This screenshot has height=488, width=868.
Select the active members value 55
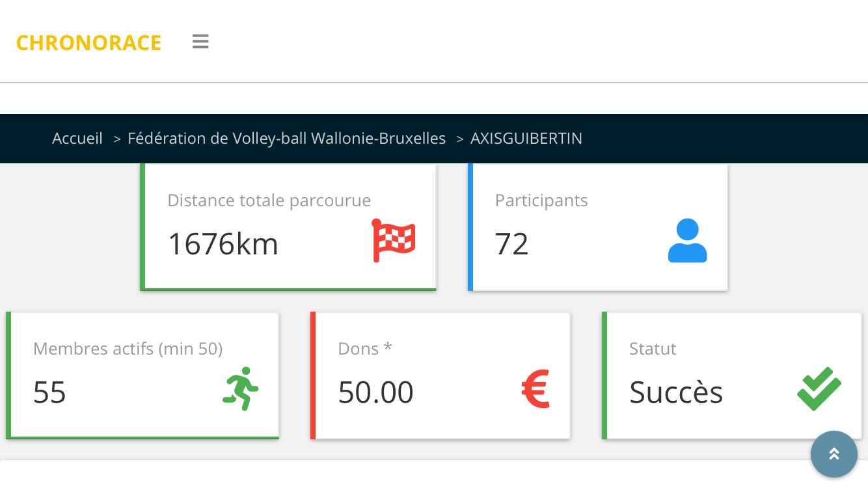coord(49,392)
